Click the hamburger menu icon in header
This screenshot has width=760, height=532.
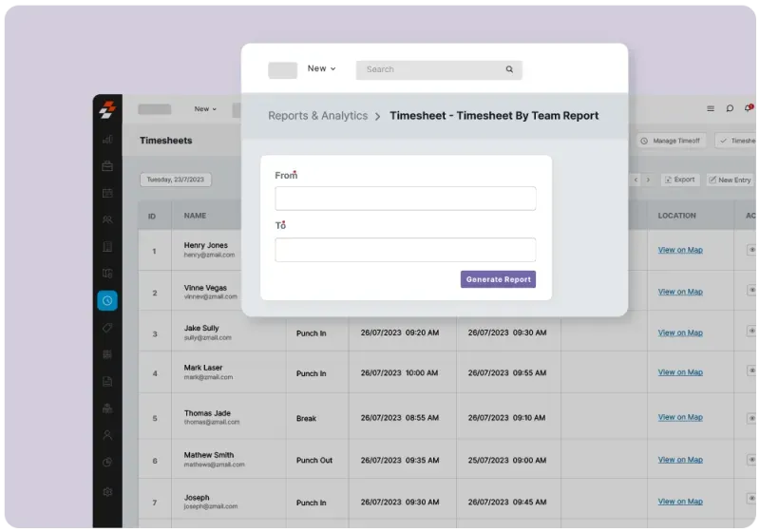click(x=711, y=108)
